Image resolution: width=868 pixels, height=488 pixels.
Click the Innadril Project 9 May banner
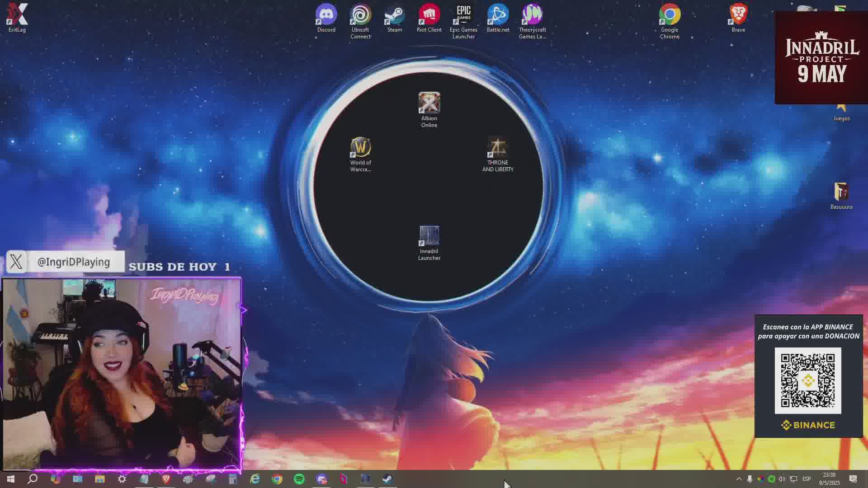pyautogui.click(x=821, y=58)
